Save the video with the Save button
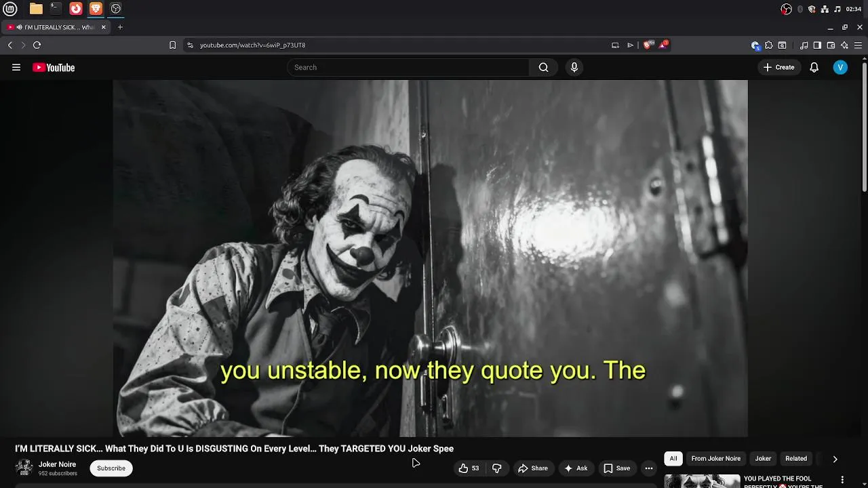 (616, 468)
